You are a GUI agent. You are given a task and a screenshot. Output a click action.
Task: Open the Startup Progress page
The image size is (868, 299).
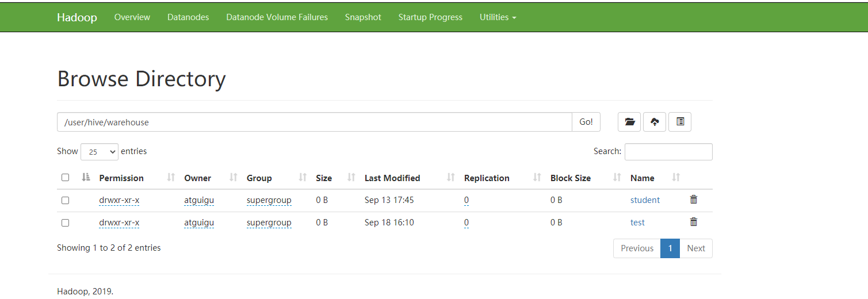(430, 17)
